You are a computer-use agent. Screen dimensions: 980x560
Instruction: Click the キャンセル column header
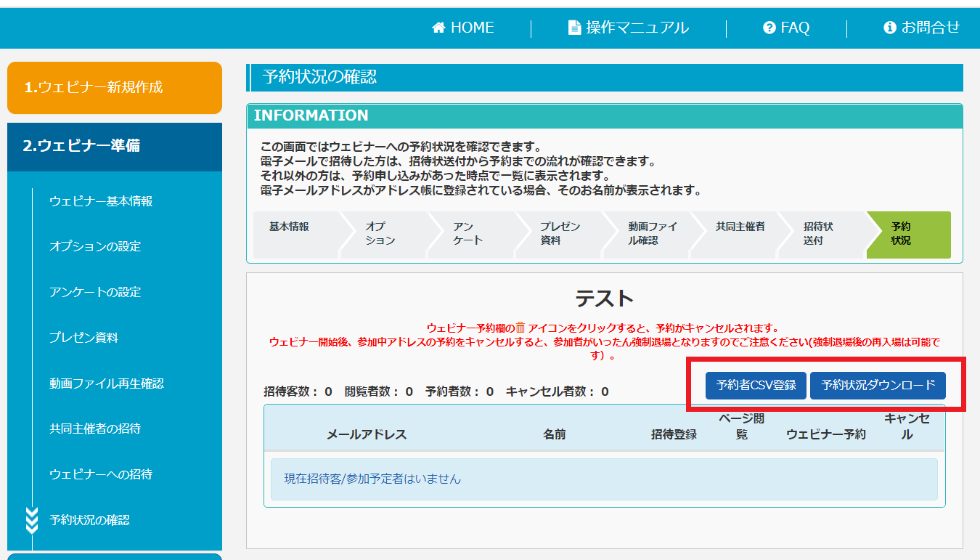point(907,427)
